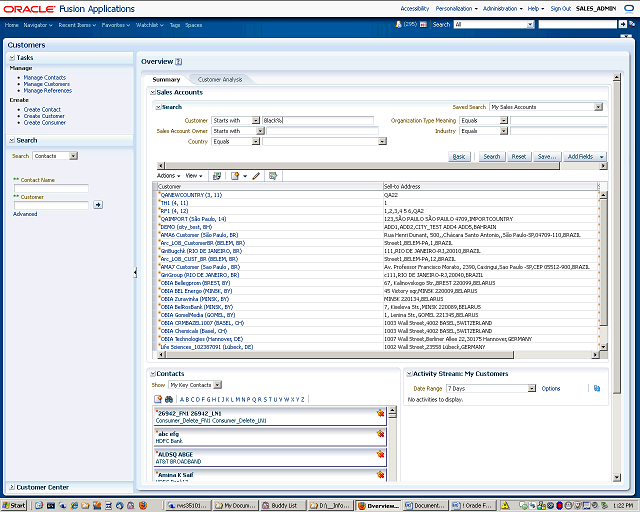The width and height of the screenshot is (640, 512).
Task: Click the arrow button beside Customer field
Action: click(x=98, y=204)
